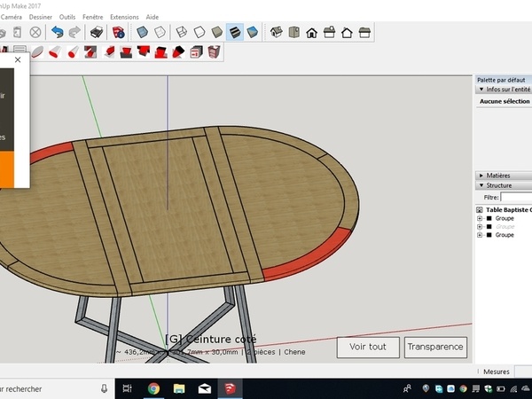The image size is (532, 399).
Task: Switch to Front view icon
Action: pyautogui.click(x=311, y=33)
